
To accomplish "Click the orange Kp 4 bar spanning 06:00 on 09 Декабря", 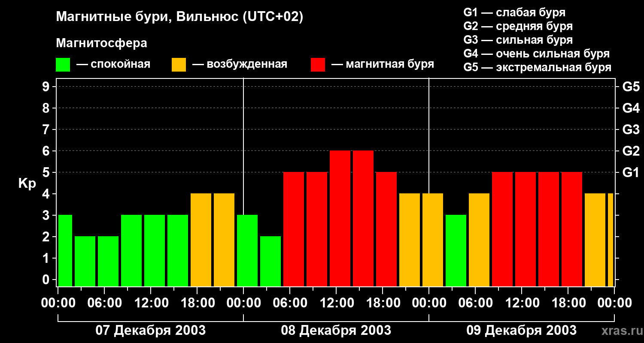I will [x=479, y=240].
